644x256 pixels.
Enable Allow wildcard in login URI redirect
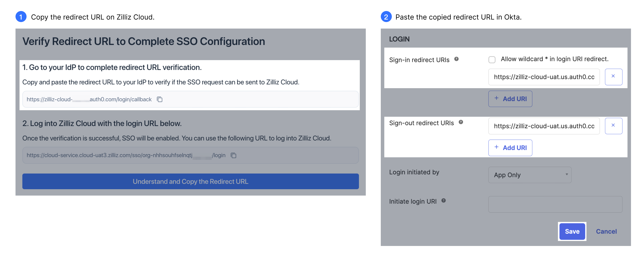tap(492, 60)
